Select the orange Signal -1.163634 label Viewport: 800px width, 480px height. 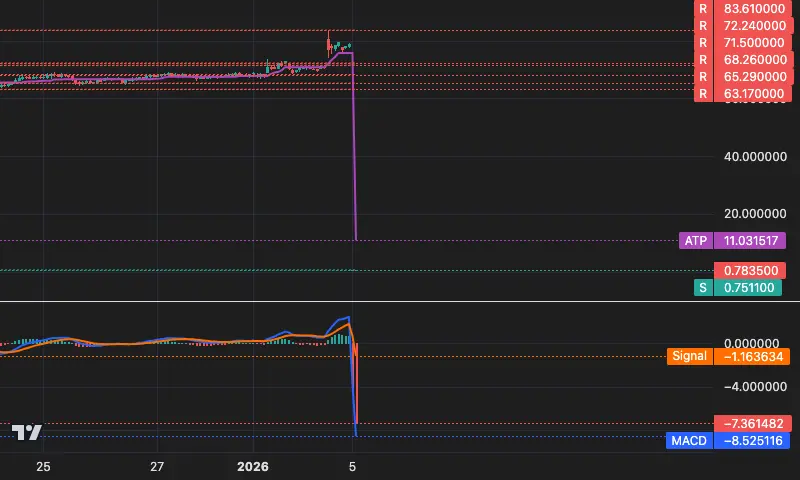coord(728,356)
